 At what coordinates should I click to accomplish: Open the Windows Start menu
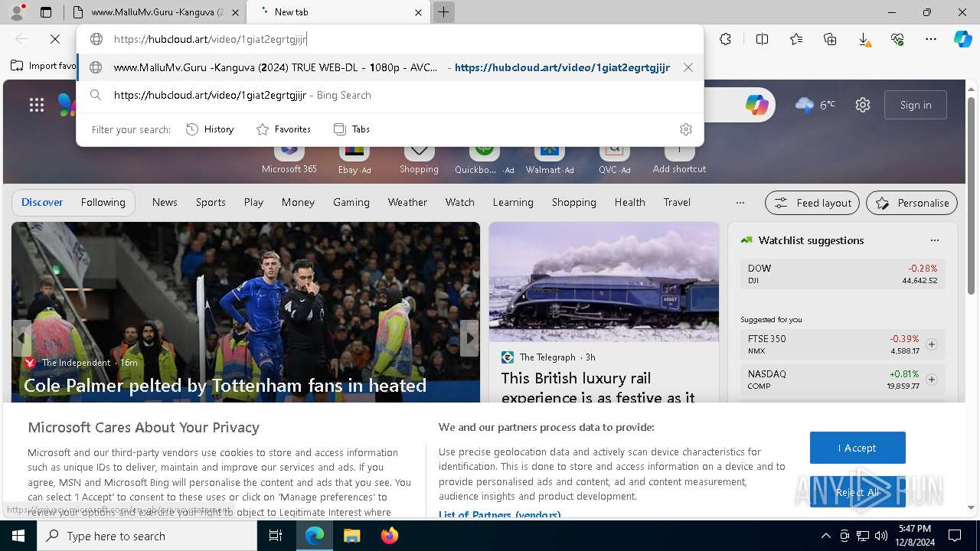pos(18,536)
